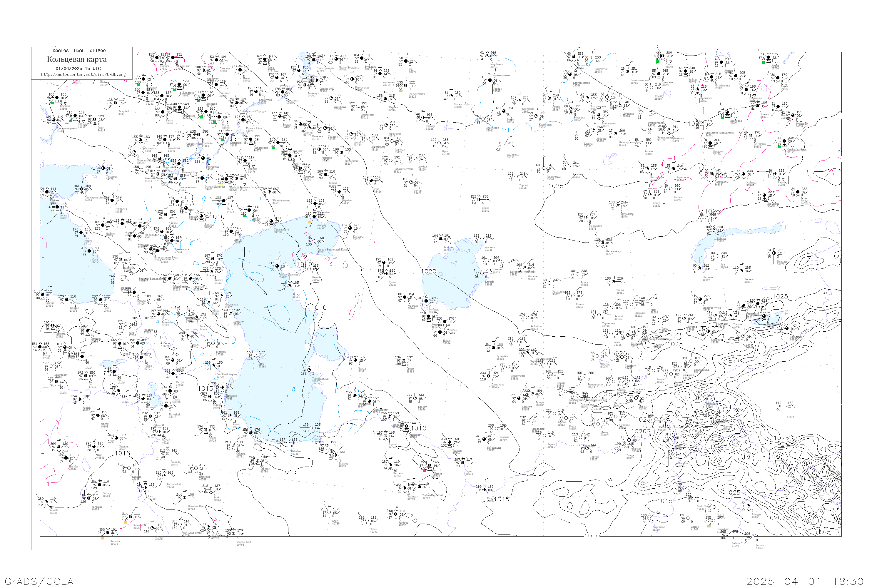Click the green square marker at Полтава station

52,103
